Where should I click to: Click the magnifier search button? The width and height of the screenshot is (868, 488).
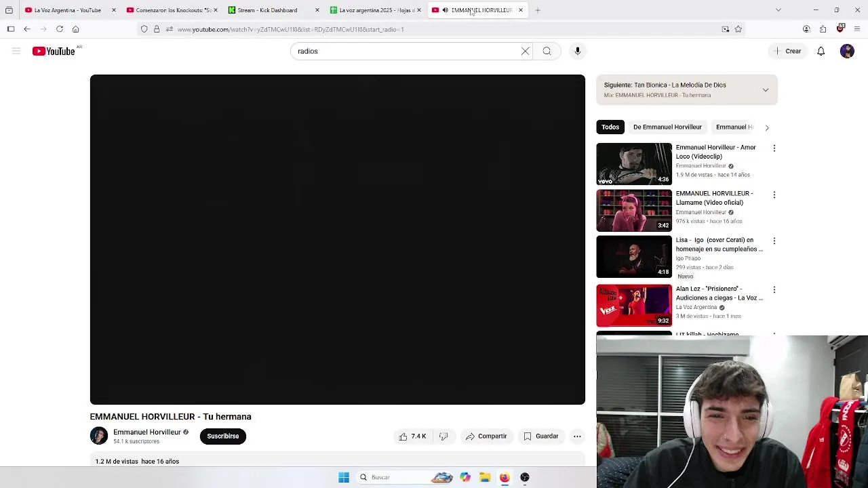(547, 51)
